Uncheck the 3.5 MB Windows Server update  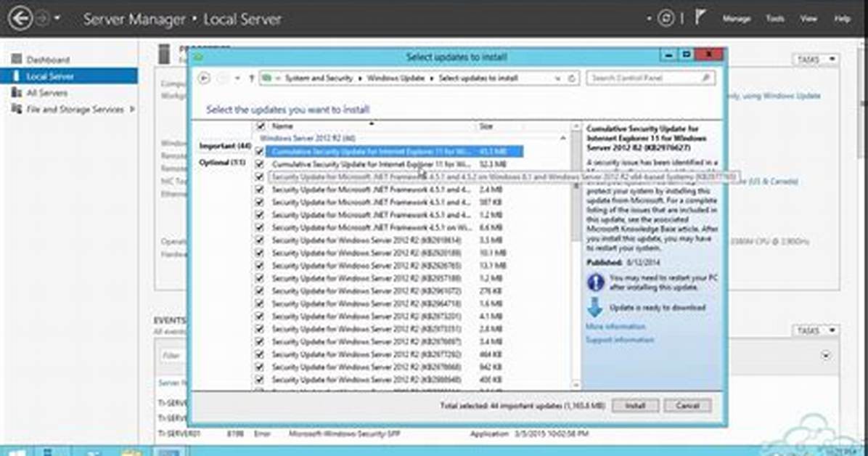pos(259,240)
